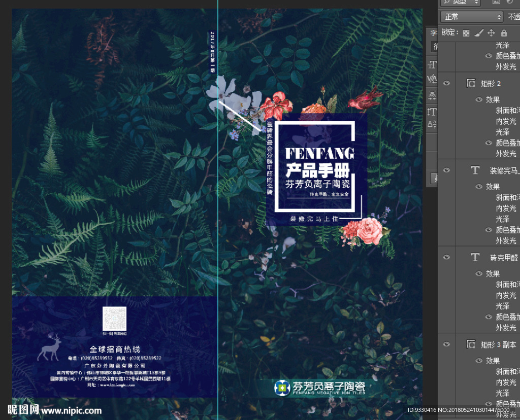Image resolution: width=520 pixels, height=420 pixels.
Task: Hide effects of 矩形 3 副本 layer
Action: pos(478,360)
